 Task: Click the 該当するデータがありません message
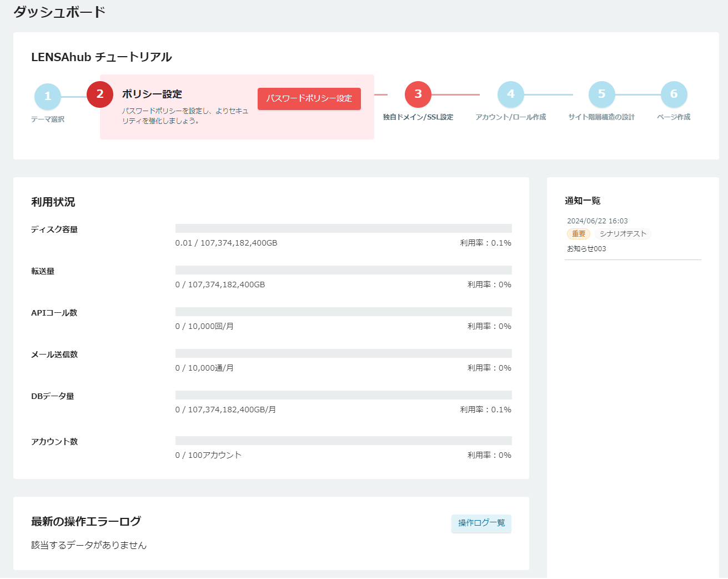[89, 545]
